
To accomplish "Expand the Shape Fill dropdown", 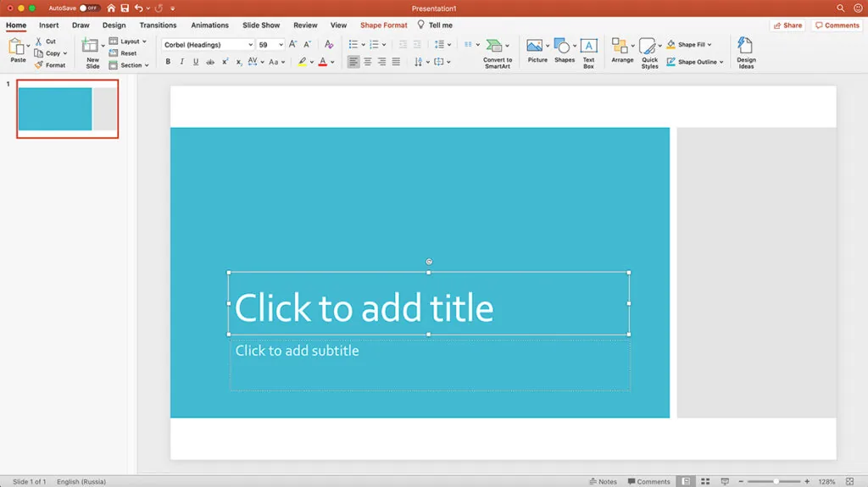I will tap(709, 44).
